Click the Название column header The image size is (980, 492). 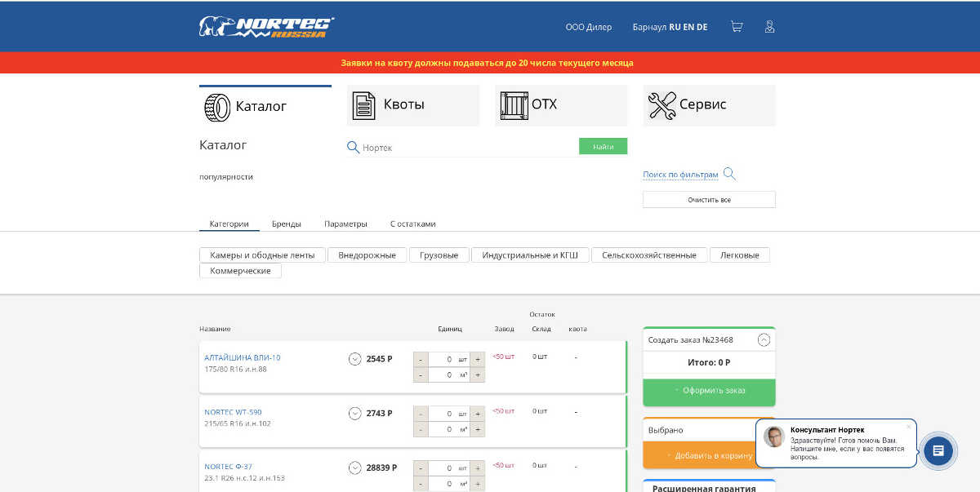click(215, 329)
